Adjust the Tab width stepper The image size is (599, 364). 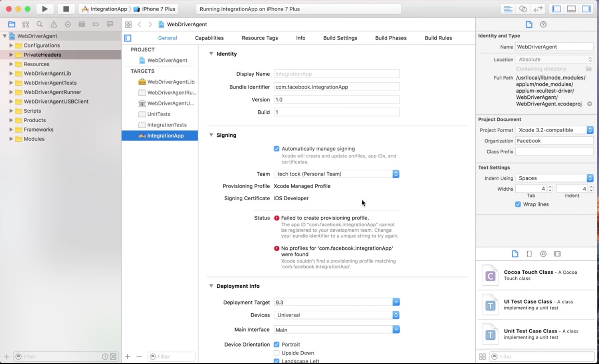(550, 189)
